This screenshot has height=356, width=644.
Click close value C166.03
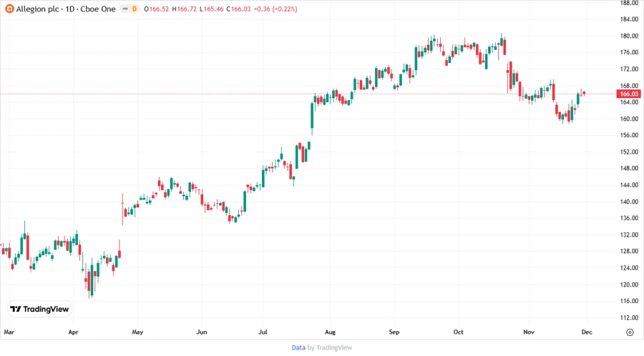tap(238, 9)
